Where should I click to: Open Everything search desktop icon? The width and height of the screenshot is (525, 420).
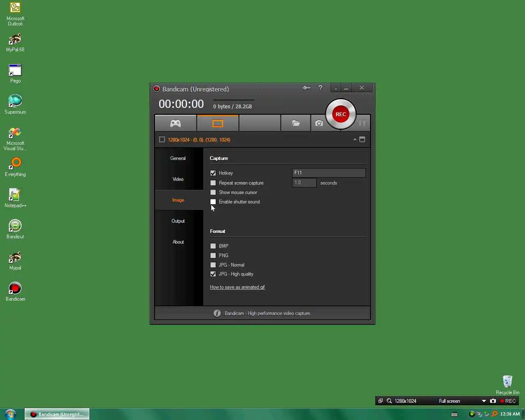tap(15, 167)
